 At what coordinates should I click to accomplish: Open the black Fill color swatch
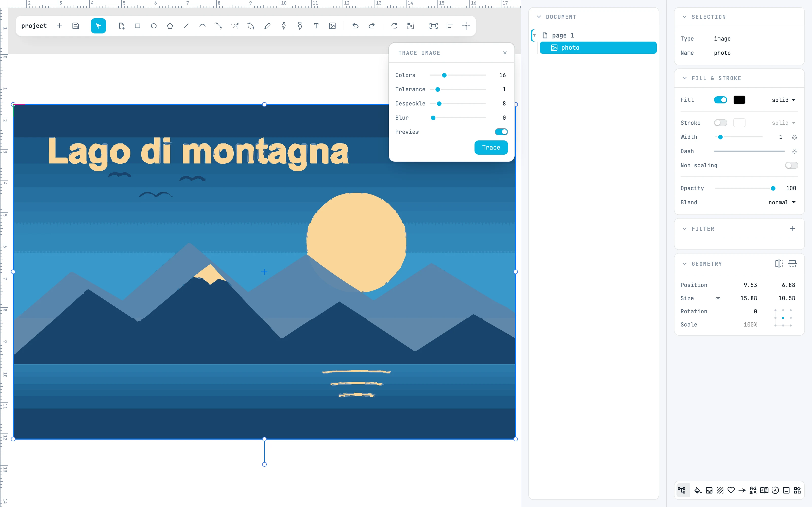pyautogui.click(x=739, y=100)
